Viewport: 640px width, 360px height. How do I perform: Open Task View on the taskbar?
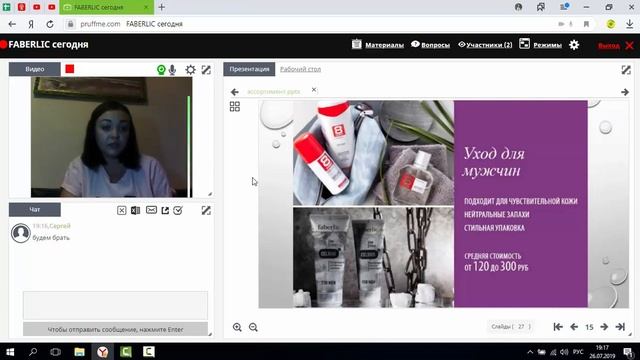pos(56,351)
